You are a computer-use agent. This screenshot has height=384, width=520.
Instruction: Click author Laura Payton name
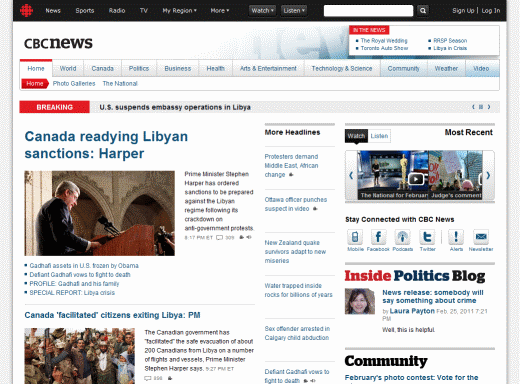412,311
